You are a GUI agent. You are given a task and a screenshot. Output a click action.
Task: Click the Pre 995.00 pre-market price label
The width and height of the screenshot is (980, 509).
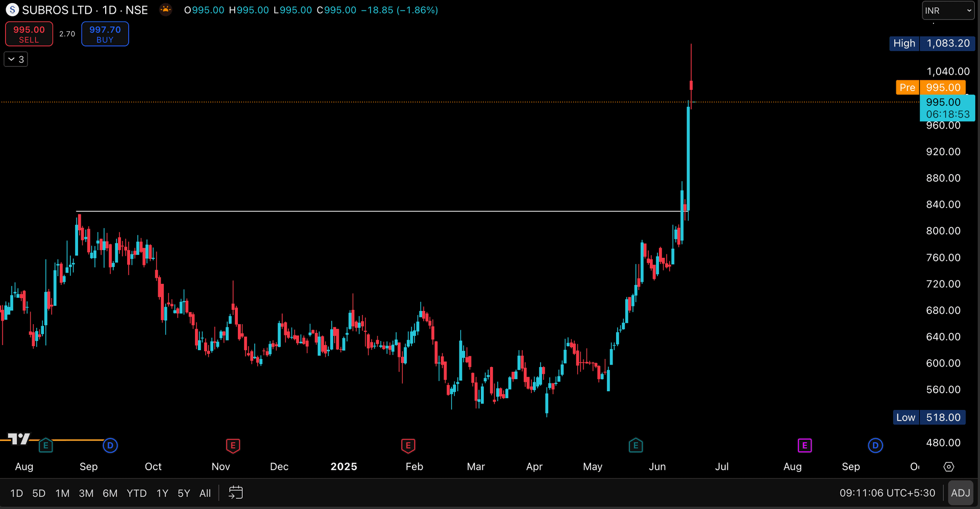[x=930, y=87]
